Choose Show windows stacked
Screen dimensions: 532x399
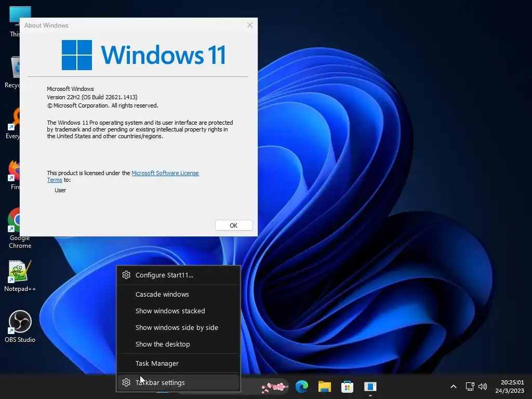click(x=179, y=311)
